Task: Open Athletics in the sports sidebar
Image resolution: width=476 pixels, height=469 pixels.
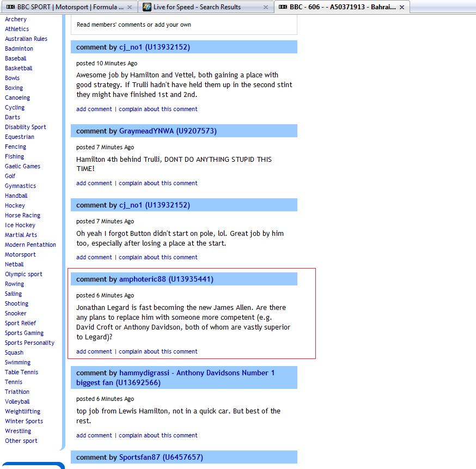Action: [17, 29]
